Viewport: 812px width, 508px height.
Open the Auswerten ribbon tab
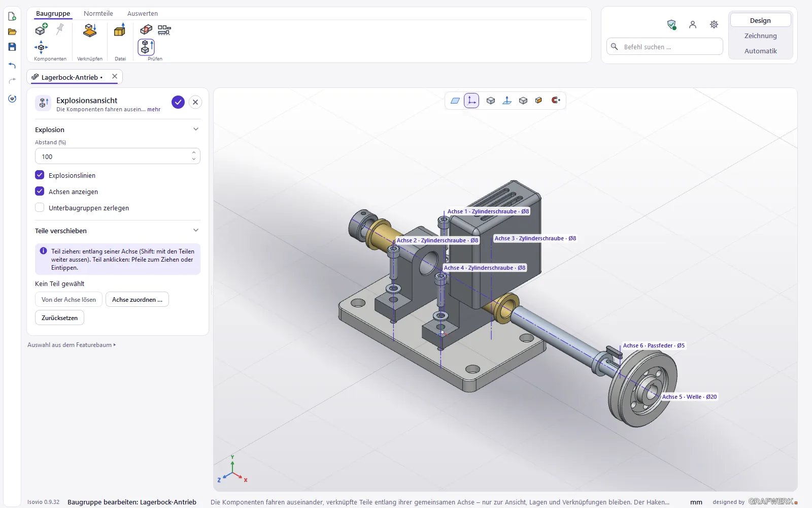tap(143, 14)
